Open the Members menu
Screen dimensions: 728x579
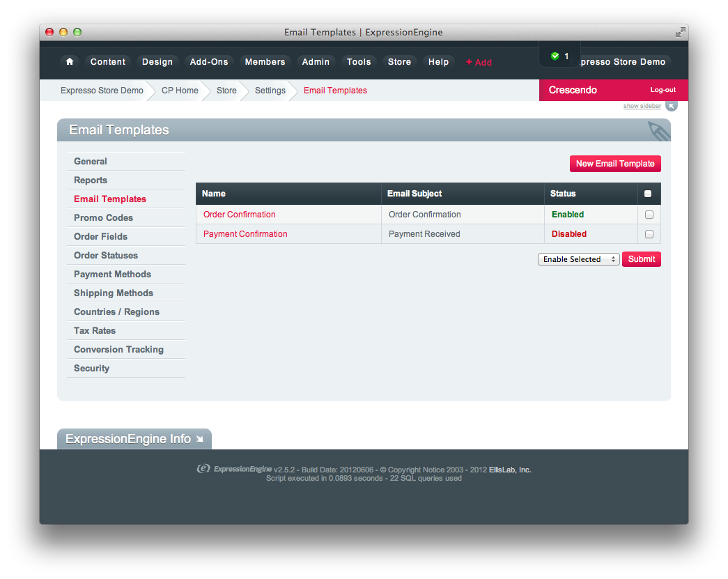(265, 62)
